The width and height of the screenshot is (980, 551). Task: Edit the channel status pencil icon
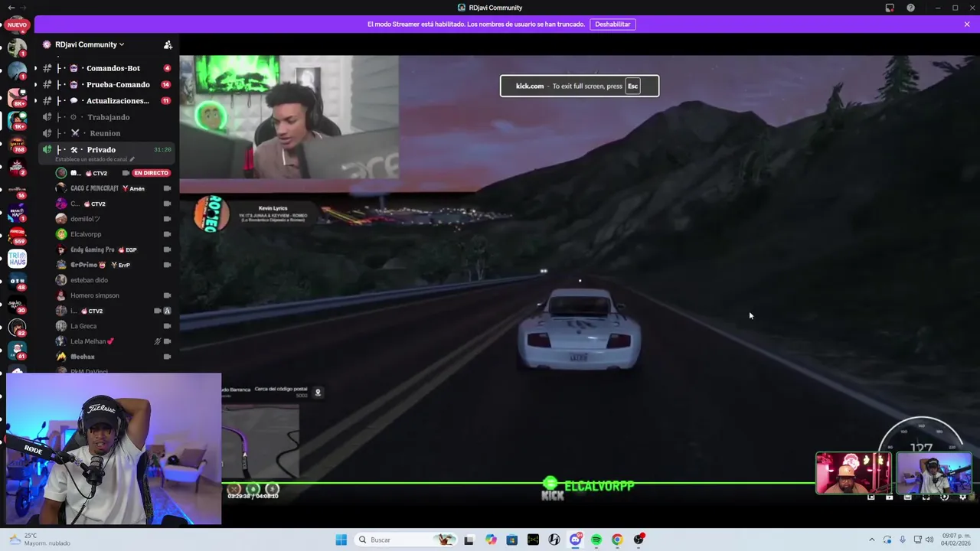pyautogui.click(x=132, y=159)
